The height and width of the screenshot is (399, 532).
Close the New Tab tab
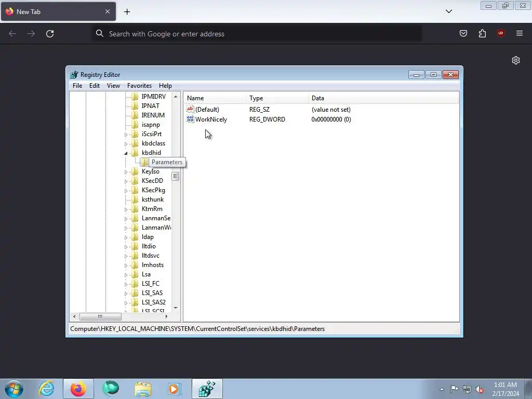(x=108, y=11)
